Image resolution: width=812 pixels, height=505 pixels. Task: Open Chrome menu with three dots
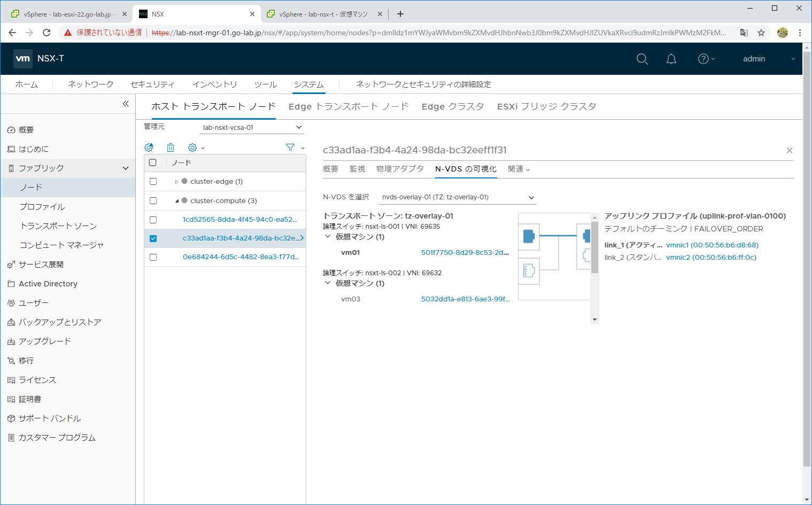800,33
